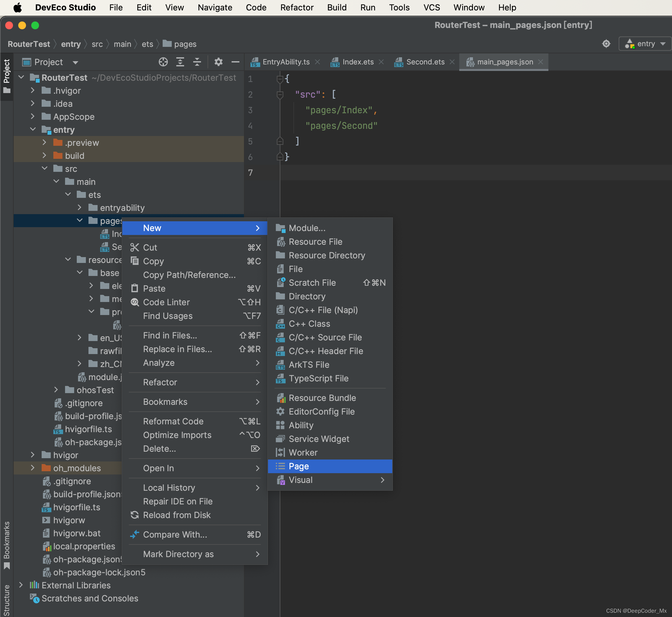Screen dimensions: 672x617
Task: Click the Expand All icon in Project panel
Action: click(x=180, y=62)
